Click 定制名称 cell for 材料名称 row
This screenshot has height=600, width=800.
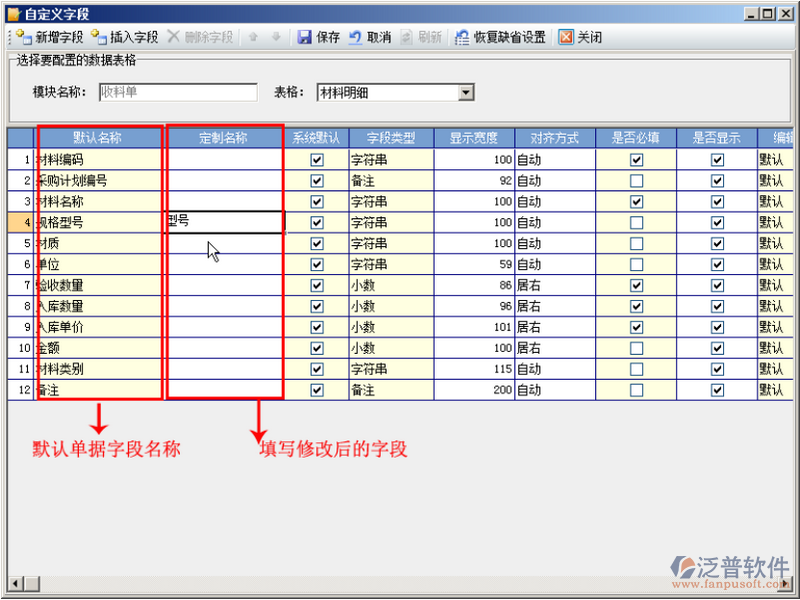[x=224, y=202]
